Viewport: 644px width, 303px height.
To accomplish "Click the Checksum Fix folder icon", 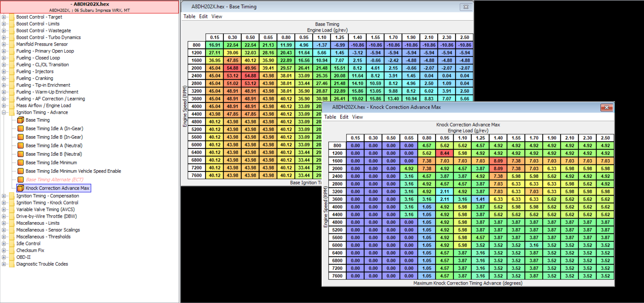I will 12,250.
